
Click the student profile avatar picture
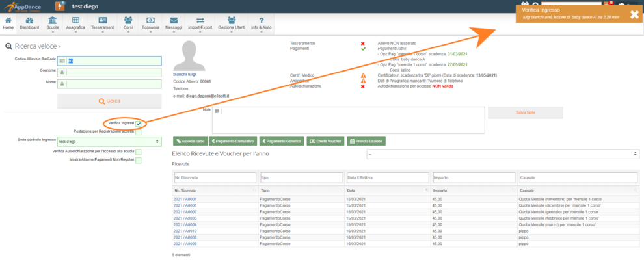click(x=189, y=55)
